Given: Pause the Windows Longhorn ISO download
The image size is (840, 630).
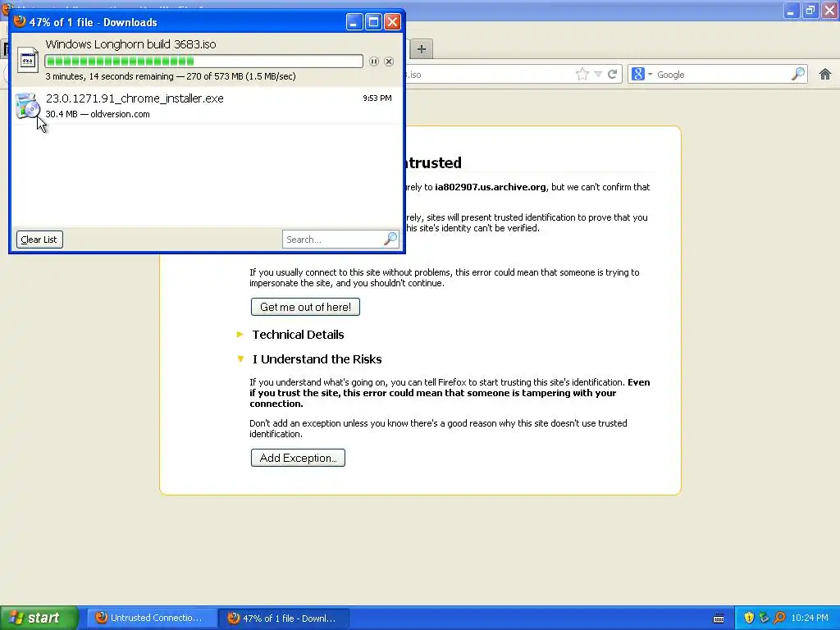Looking at the screenshot, I should (374, 62).
